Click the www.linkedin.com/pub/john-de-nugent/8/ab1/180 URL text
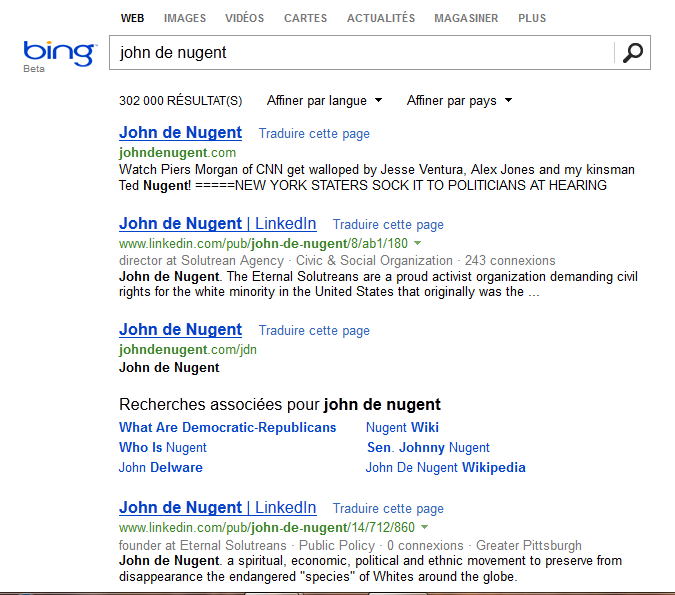Screen dimensions: 675x595 click(x=263, y=244)
